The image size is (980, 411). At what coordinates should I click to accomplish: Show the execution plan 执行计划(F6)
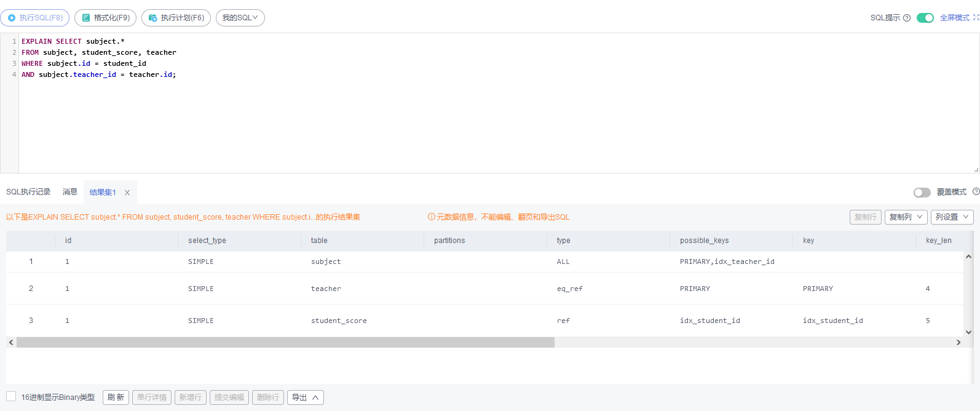176,18
